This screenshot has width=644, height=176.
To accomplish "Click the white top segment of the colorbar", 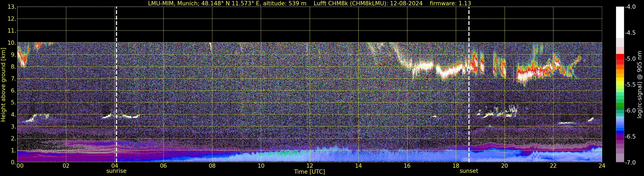I will tap(620, 22).
